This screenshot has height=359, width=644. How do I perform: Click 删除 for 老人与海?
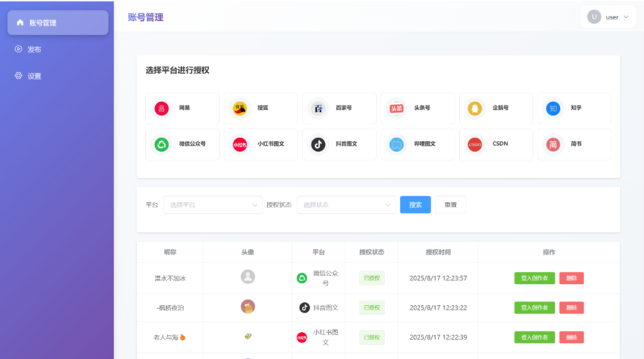coord(571,337)
